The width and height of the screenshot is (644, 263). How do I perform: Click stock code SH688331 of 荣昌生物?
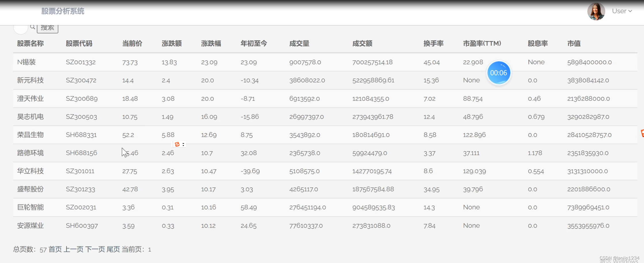[x=81, y=135]
